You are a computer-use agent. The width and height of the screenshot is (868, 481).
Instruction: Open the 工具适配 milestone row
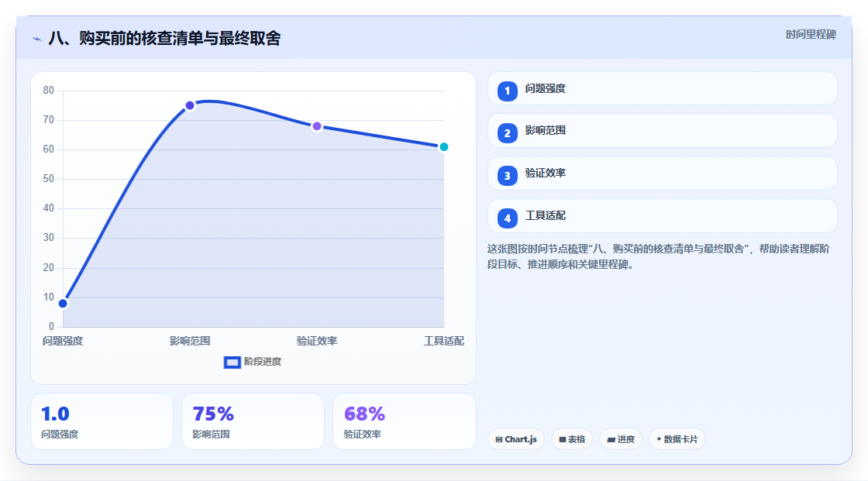point(662,216)
